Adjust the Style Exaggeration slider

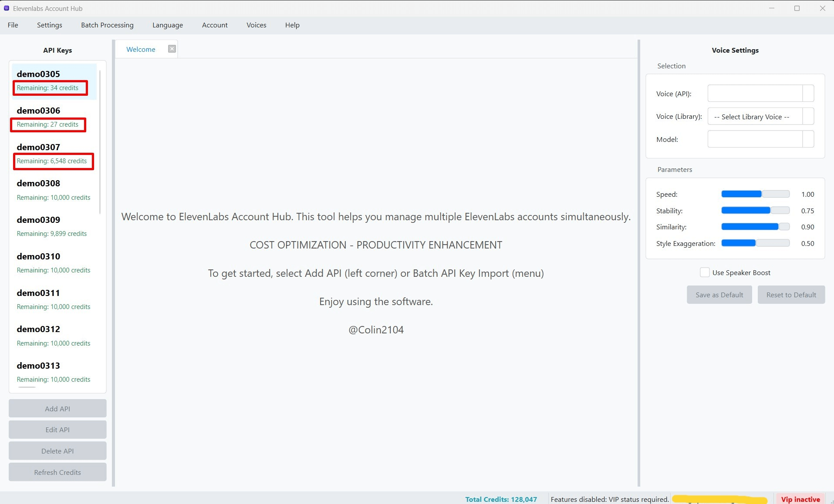point(756,243)
